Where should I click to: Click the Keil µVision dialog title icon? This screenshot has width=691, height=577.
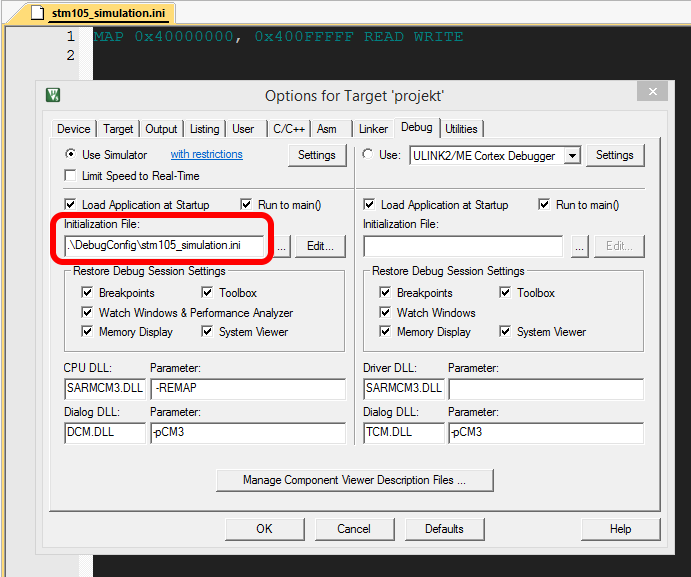point(53,95)
